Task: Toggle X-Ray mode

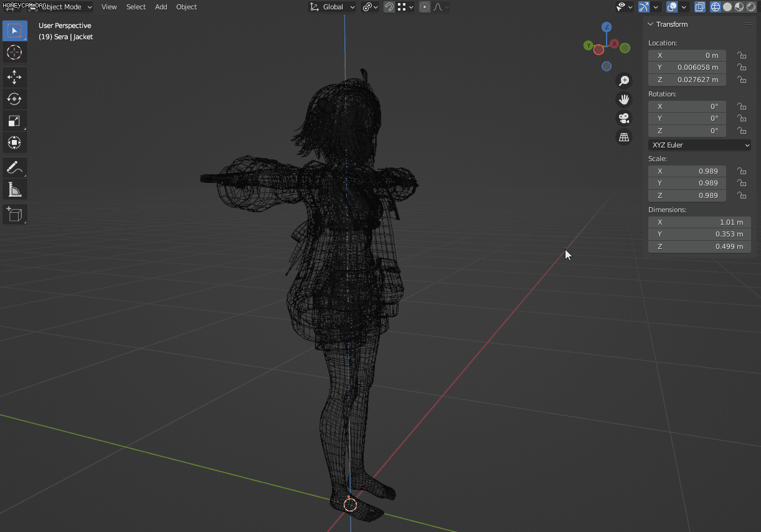Action: click(x=700, y=7)
